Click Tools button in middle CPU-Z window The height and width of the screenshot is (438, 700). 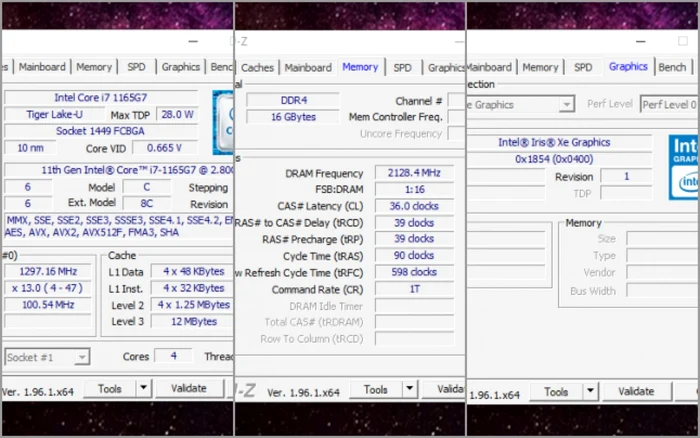(375, 390)
